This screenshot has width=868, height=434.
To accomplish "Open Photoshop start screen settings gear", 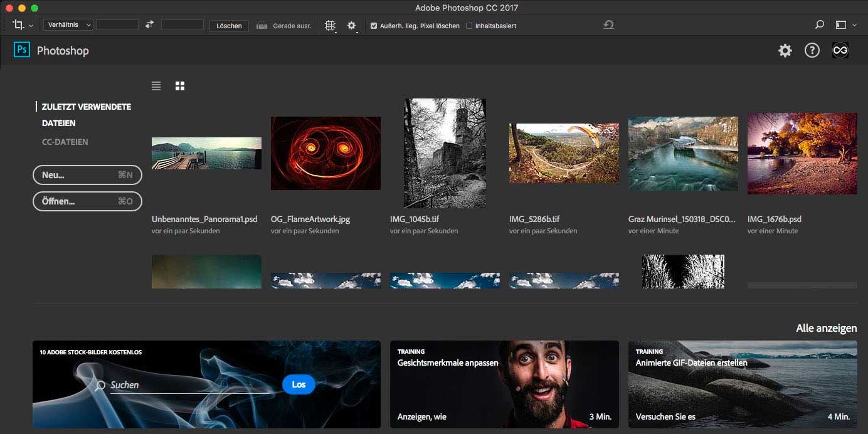I will pos(785,51).
